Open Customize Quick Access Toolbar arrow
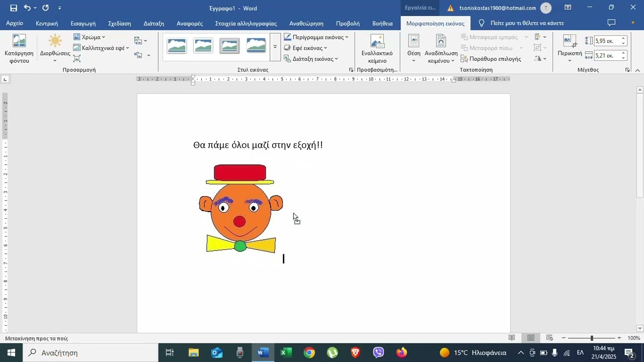 tap(60, 8)
